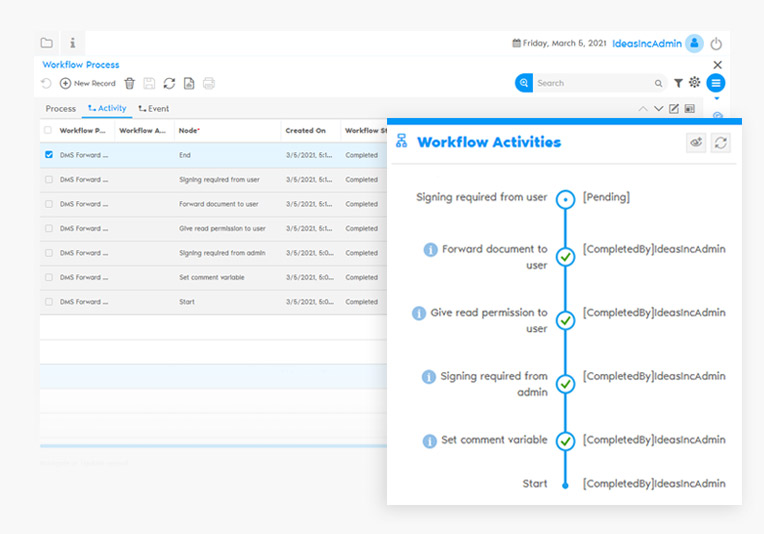Go to previous record with up chevron
Viewport: 764px width, 534px height.
643,109
